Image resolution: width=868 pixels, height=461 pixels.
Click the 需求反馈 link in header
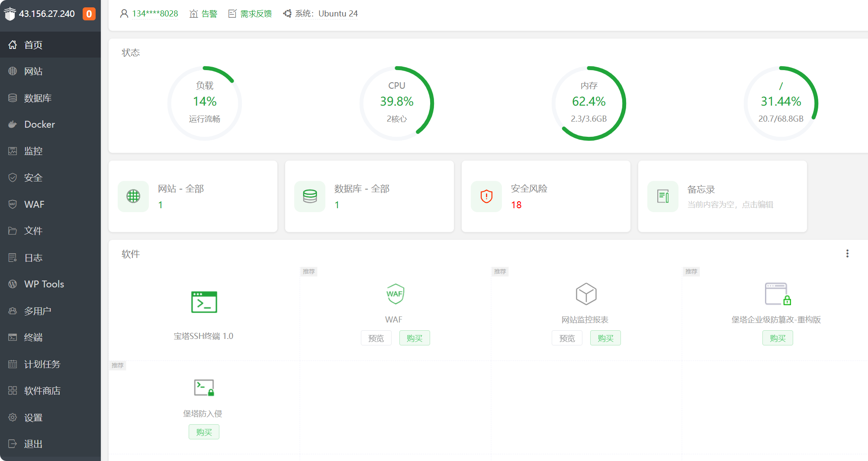[255, 14]
